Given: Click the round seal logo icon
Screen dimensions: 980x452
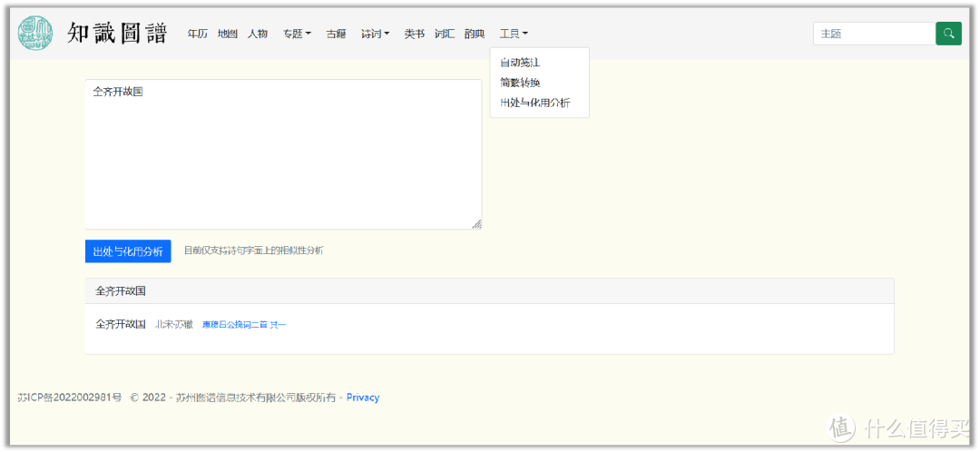Looking at the screenshot, I should coord(36,34).
